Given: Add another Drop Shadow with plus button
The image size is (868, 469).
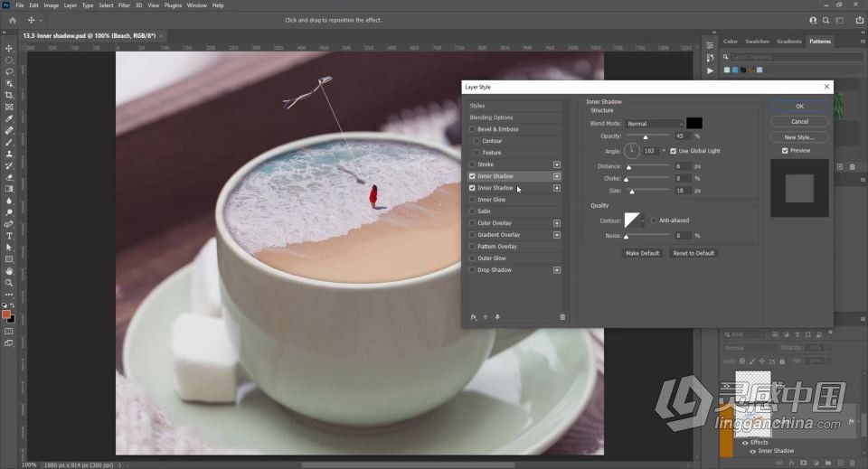Looking at the screenshot, I should pyautogui.click(x=557, y=270).
